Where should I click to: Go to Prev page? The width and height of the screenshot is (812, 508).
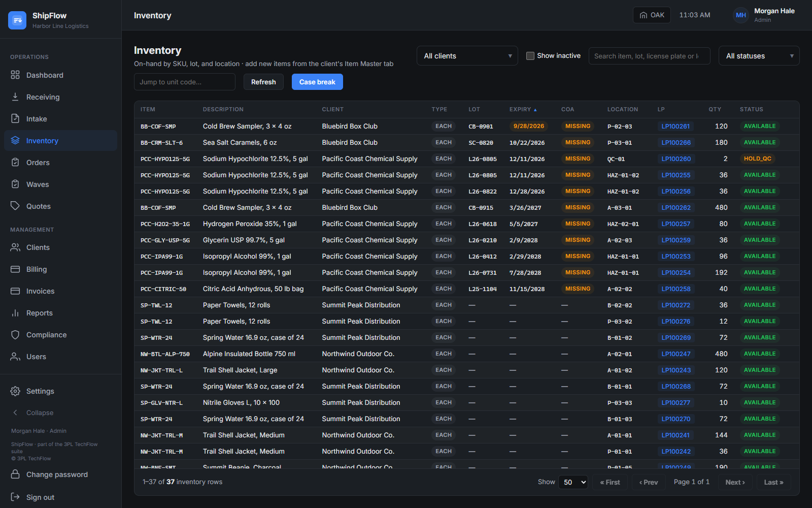[649, 482]
